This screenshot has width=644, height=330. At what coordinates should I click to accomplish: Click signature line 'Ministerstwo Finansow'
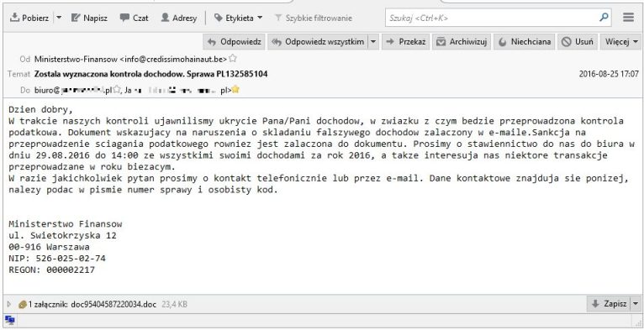66,223
